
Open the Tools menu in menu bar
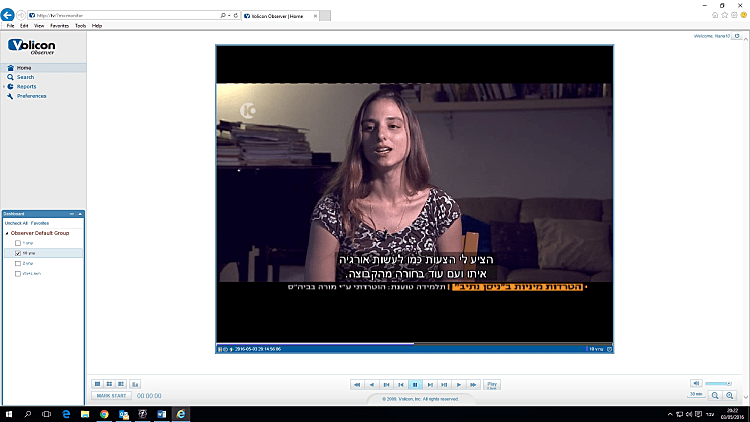(x=80, y=25)
